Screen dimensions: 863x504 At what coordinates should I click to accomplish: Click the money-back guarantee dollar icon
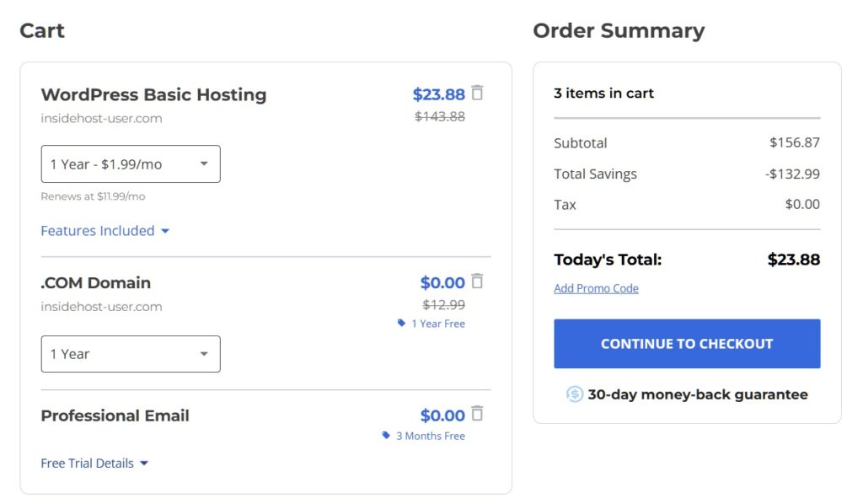coord(574,394)
